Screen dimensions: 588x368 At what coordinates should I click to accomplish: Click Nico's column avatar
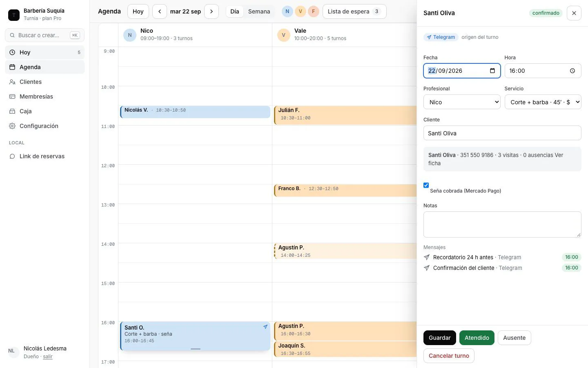click(130, 35)
